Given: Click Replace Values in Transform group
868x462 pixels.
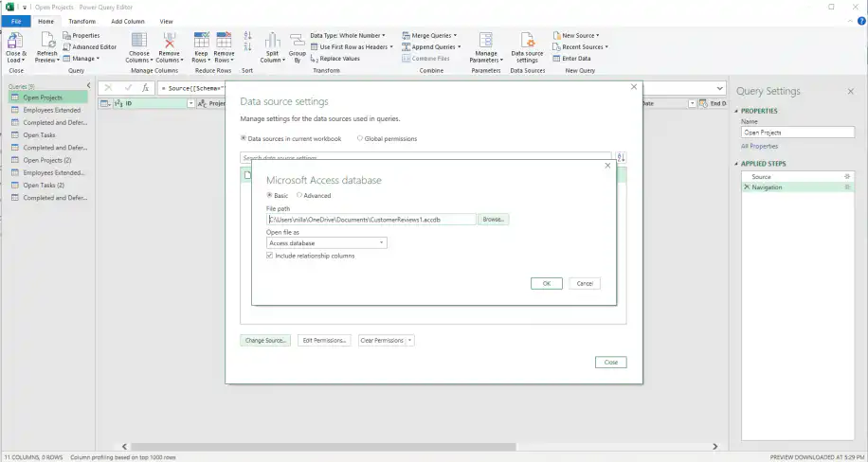Looking at the screenshot, I should coord(335,59).
